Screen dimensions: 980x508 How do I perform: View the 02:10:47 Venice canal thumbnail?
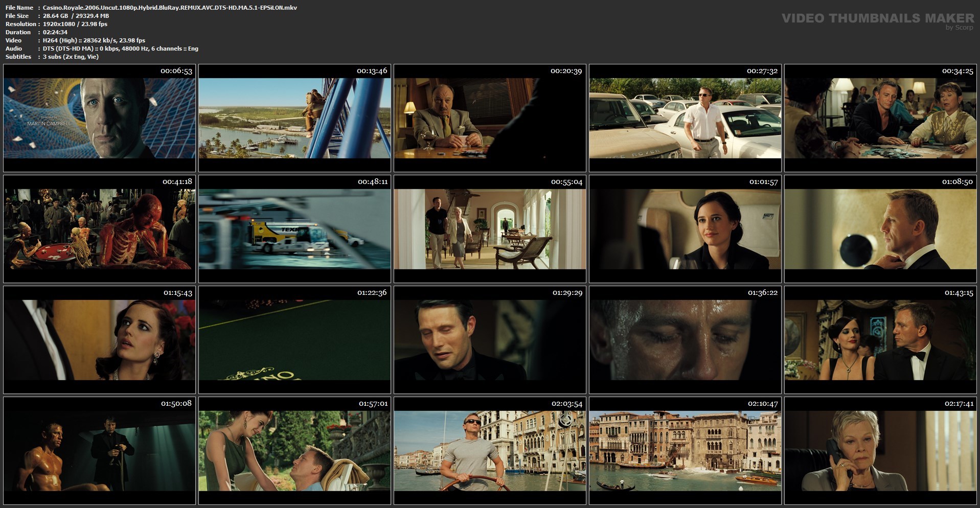coord(685,451)
